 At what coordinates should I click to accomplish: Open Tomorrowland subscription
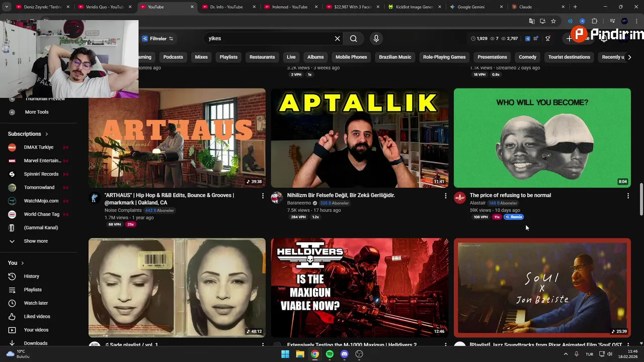click(x=39, y=188)
